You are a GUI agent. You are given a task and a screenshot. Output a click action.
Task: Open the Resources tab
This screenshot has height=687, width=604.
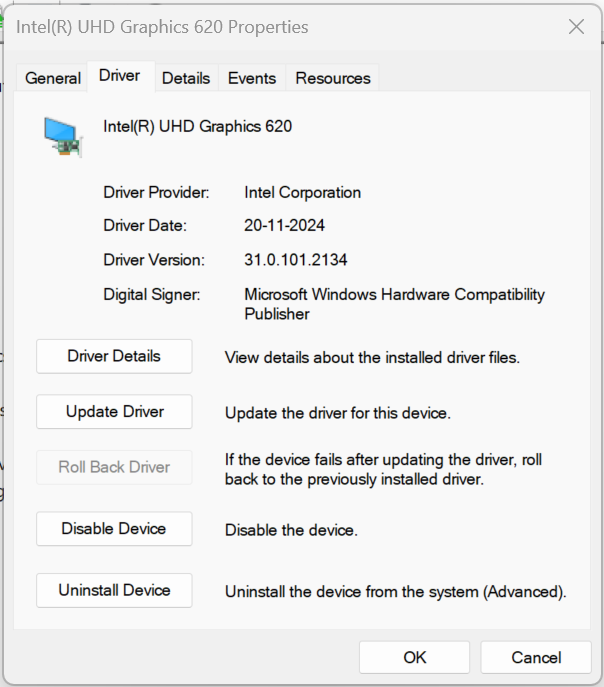[333, 78]
